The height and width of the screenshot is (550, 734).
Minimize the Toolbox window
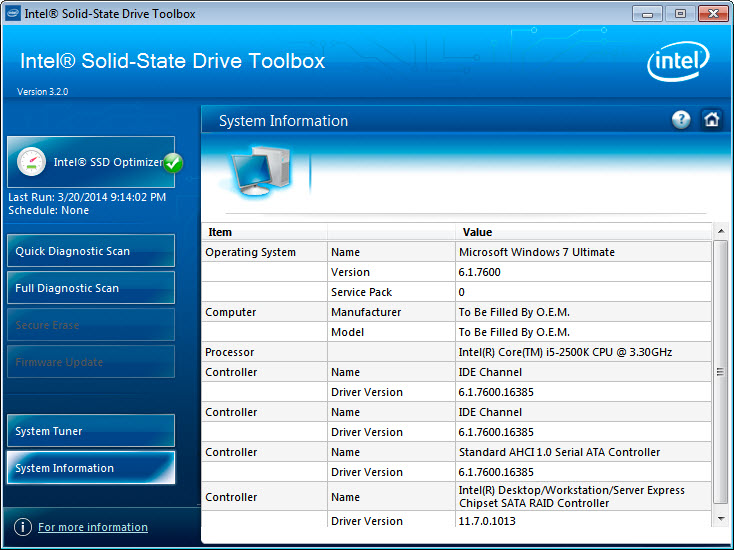[x=647, y=14]
